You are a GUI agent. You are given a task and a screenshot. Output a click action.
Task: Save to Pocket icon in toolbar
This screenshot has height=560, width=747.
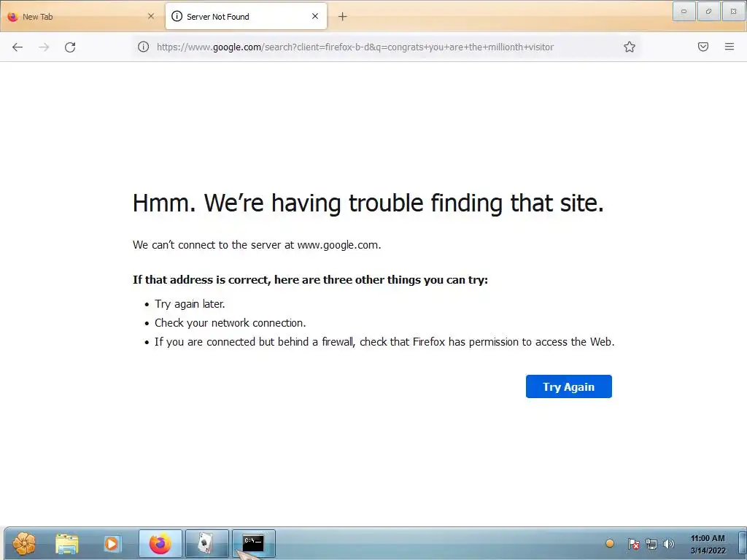click(x=703, y=47)
